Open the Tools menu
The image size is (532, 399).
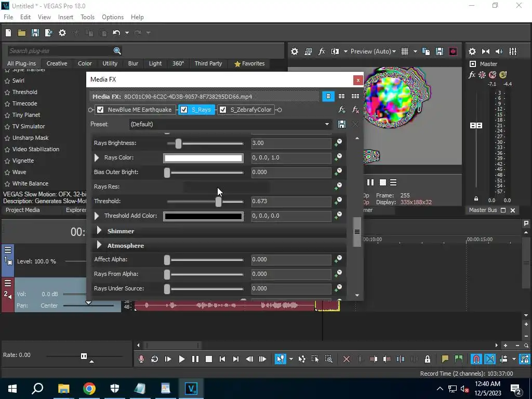[x=87, y=17]
